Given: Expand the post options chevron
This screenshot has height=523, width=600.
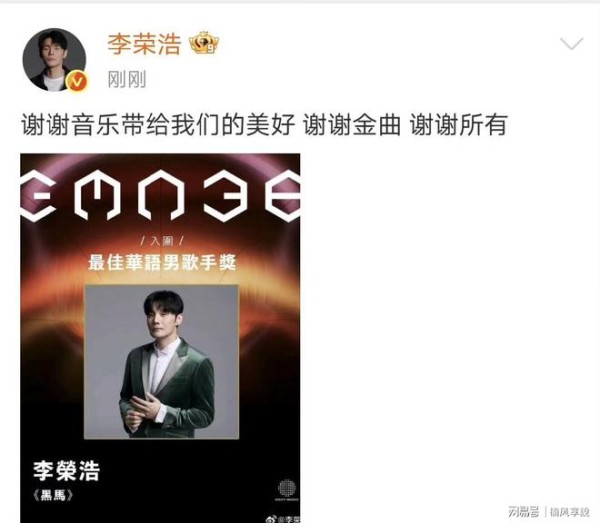Looking at the screenshot, I should click(572, 43).
